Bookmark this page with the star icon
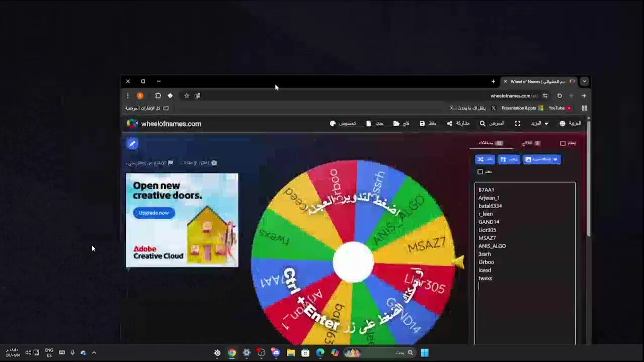This screenshot has height=362, width=644. pyautogui.click(x=187, y=96)
